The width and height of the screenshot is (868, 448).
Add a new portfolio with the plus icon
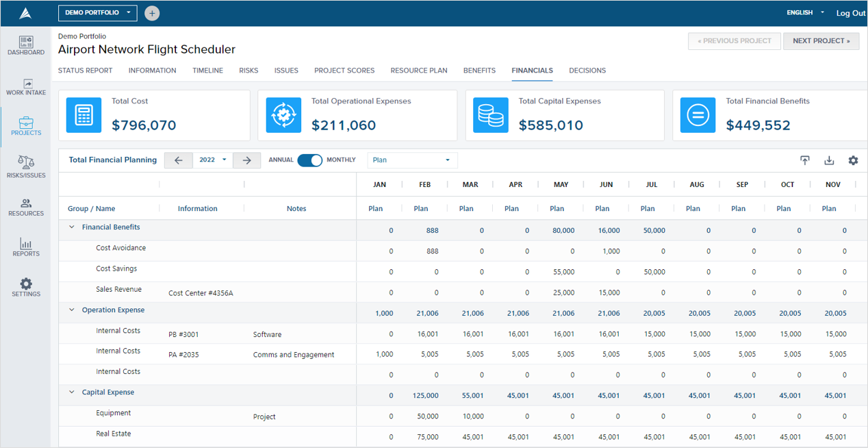click(x=151, y=12)
